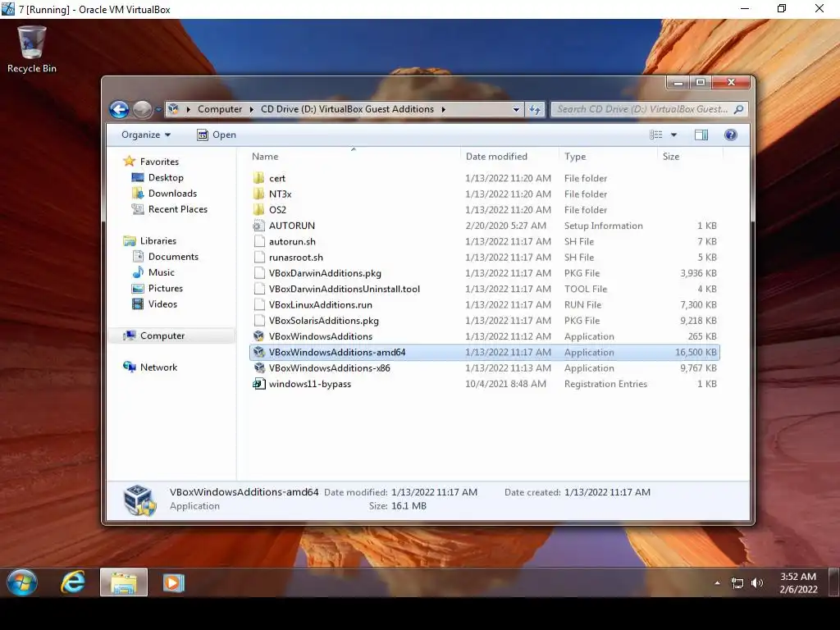Click '2/20/2020 5:27 AM' date cell

pyautogui.click(x=505, y=226)
